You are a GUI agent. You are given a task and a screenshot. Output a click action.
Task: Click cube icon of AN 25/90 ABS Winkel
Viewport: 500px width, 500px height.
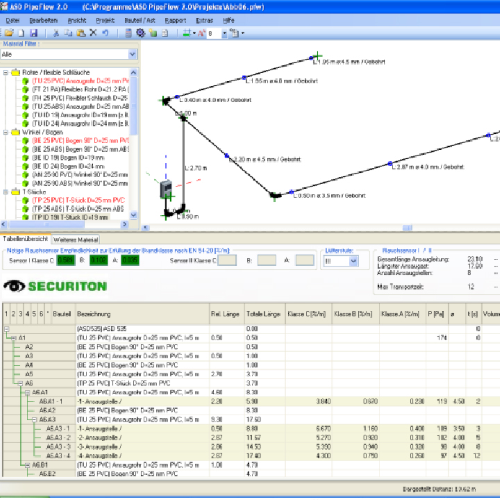pos(26,183)
